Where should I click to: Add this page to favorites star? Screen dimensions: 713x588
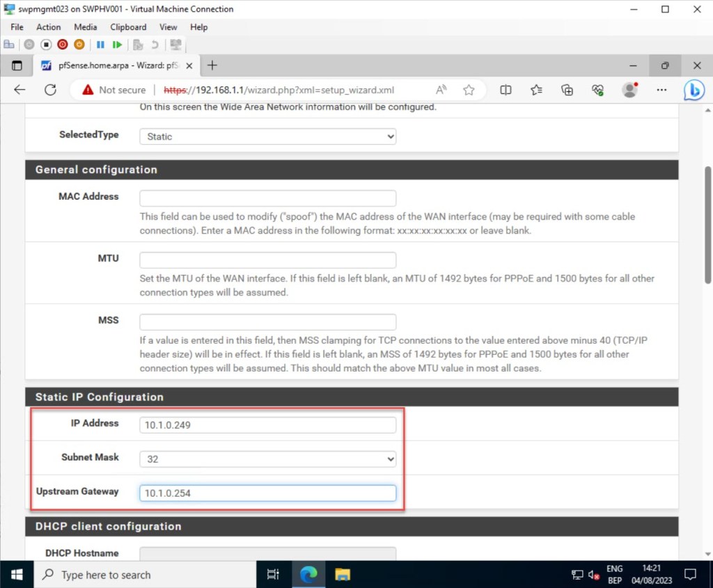click(x=469, y=90)
